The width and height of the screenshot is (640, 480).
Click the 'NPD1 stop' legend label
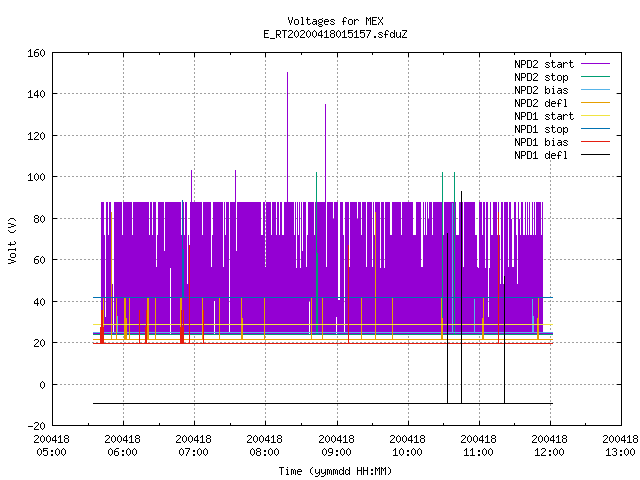click(x=541, y=129)
